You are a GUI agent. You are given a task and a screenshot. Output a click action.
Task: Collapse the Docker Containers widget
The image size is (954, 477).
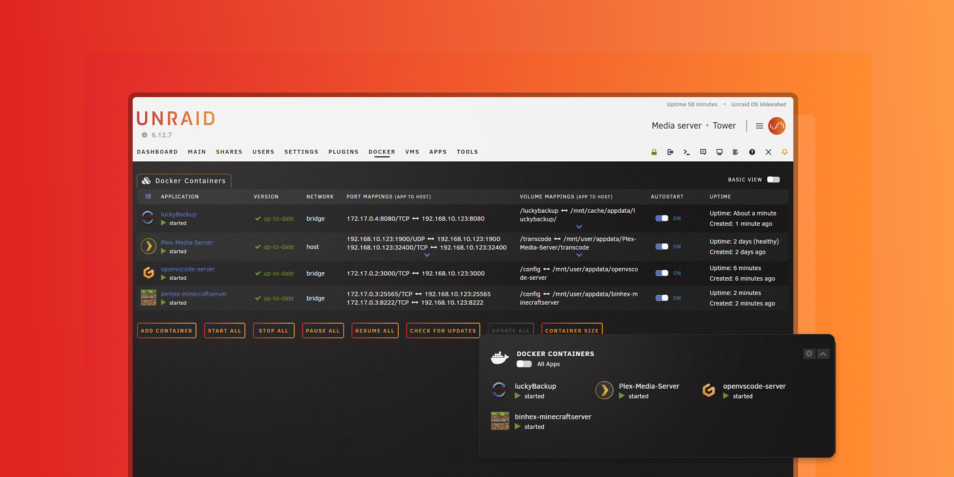click(823, 354)
